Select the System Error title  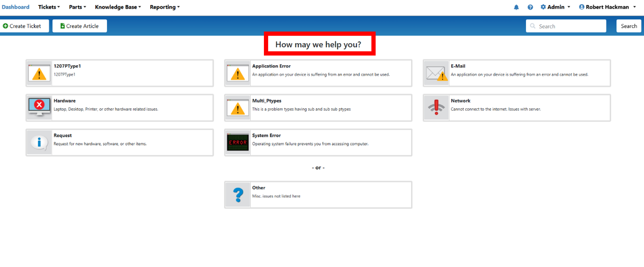(x=266, y=135)
